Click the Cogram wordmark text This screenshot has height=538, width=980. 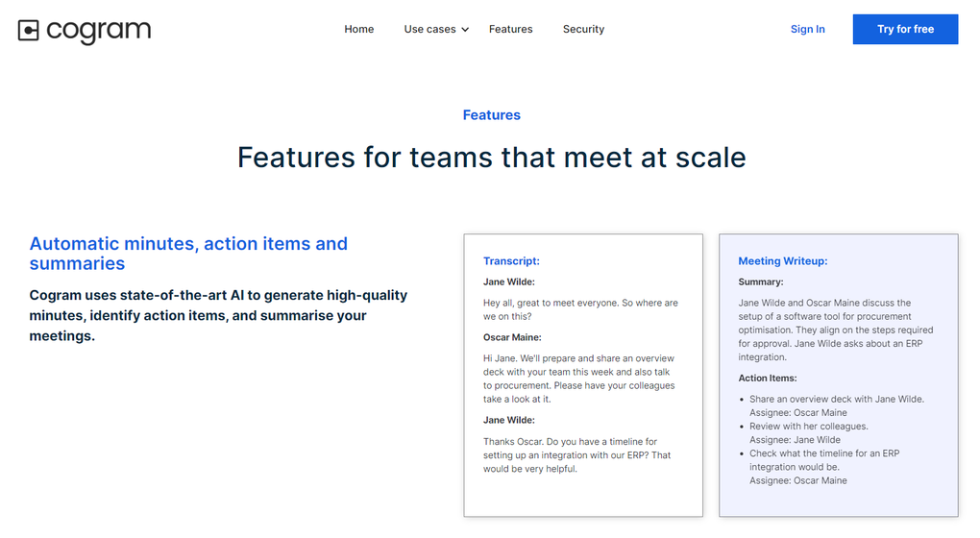coord(98,31)
